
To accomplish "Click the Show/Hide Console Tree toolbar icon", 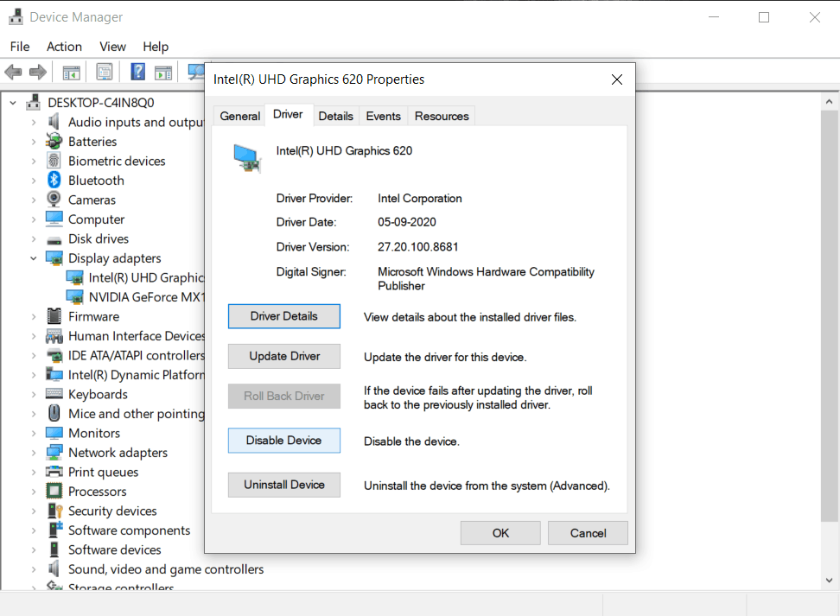I will click(71, 73).
